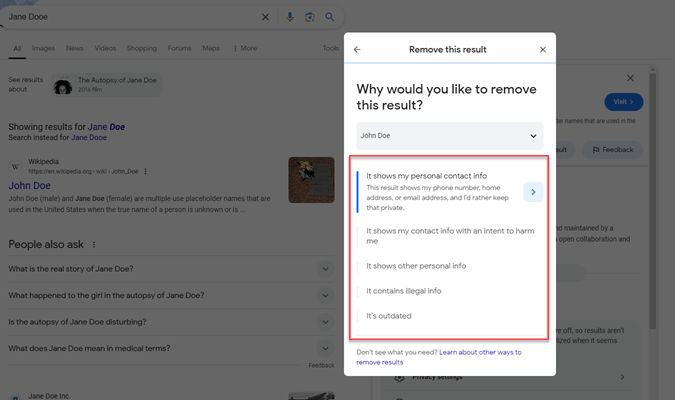Screen dimensions: 675x400
Task: Open the John Doe dropdown
Action: [x=449, y=136]
